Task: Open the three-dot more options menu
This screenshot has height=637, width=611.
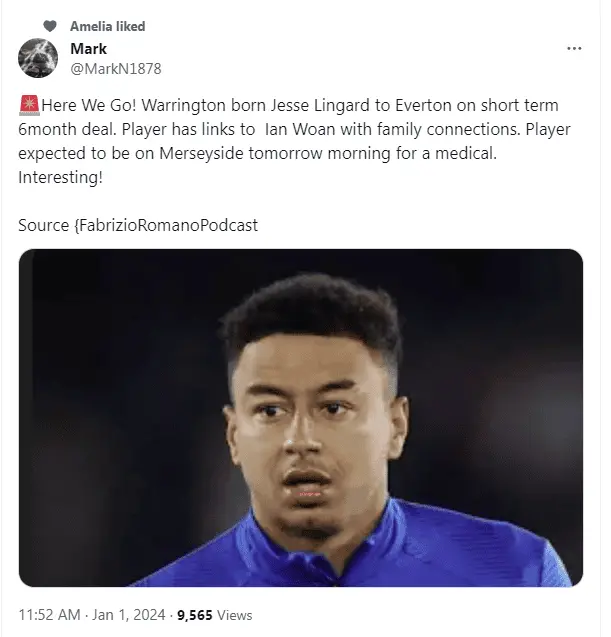Action: coord(573,48)
